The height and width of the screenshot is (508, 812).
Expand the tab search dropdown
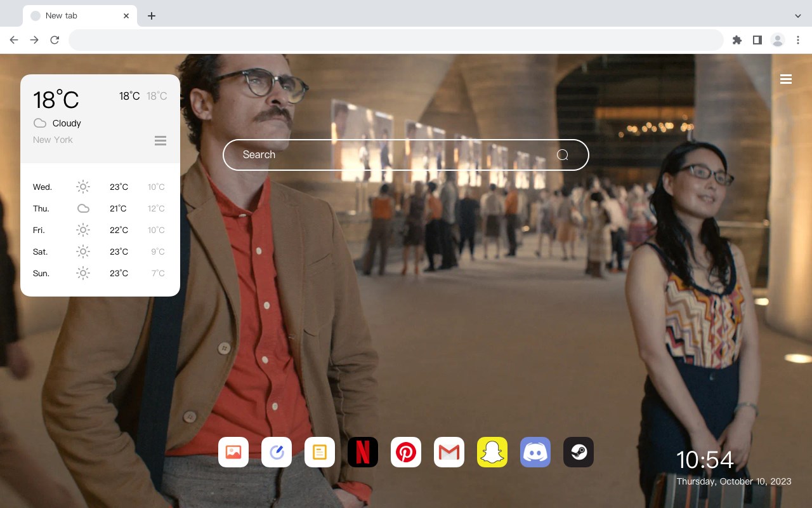798,16
